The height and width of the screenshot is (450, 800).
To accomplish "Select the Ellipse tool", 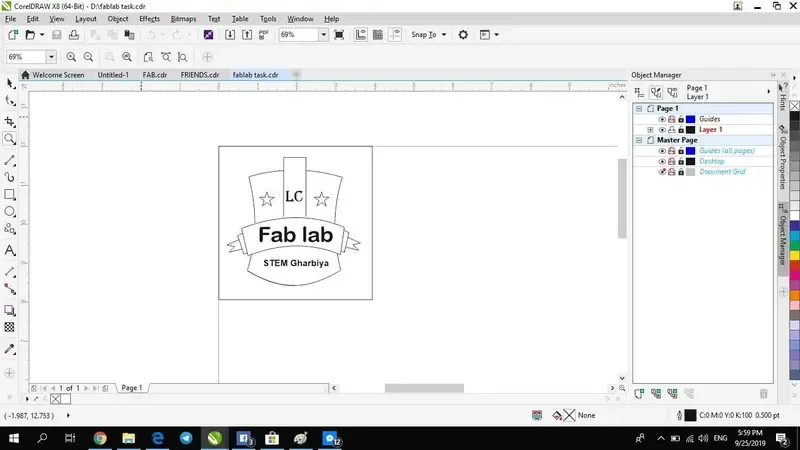I will coord(10,211).
